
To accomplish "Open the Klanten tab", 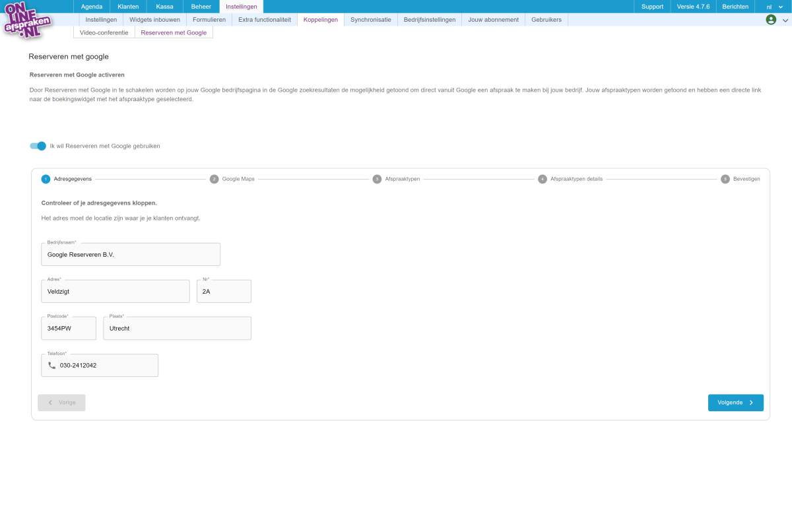I will [x=128, y=7].
